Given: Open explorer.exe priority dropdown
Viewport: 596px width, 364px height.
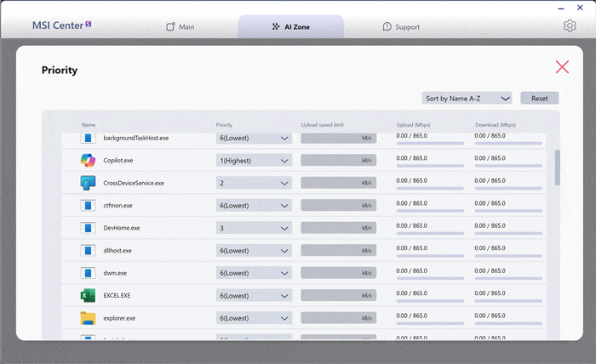Looking at the screenshot, I should tap(254, 318).
